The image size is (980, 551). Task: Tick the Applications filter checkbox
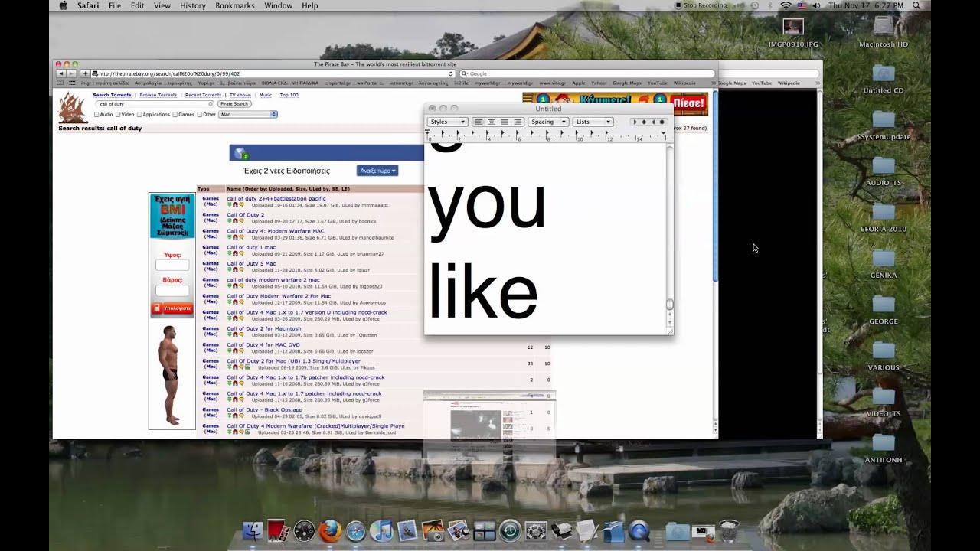point(139,115)
